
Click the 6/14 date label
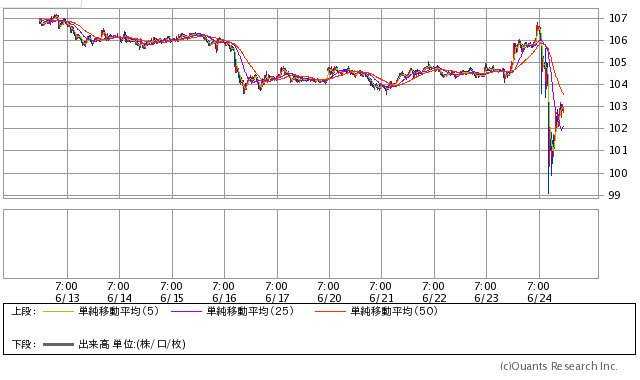pos(120,298)
